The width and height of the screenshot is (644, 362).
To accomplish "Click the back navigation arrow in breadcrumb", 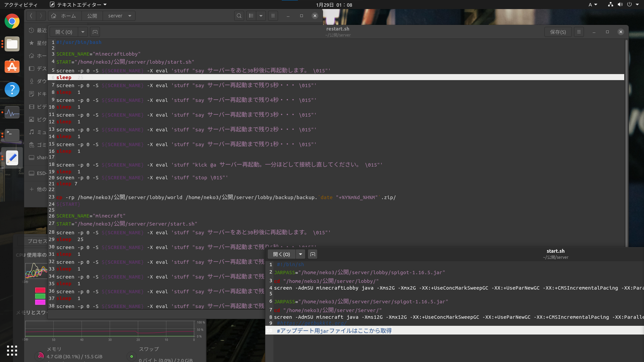I will pos(31,15).
